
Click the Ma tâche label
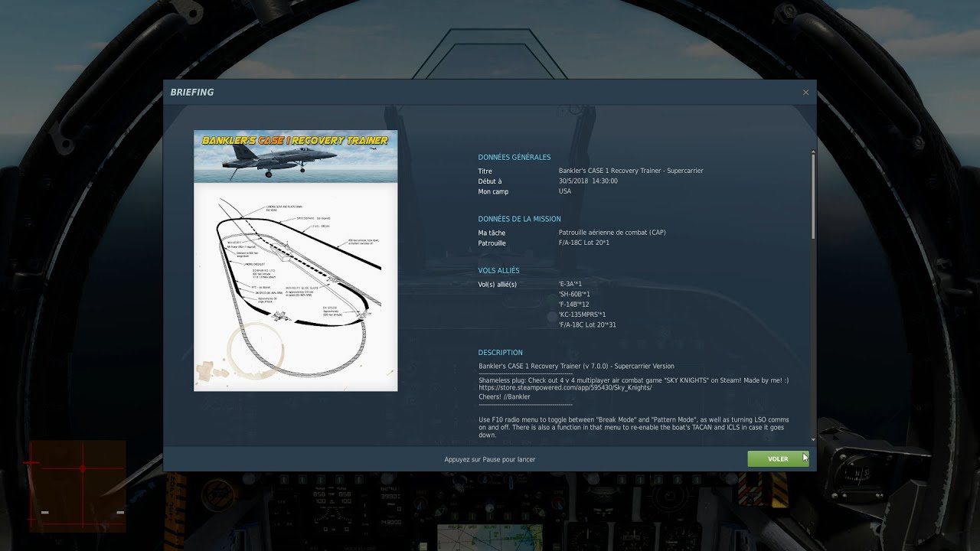click(492, 233)
